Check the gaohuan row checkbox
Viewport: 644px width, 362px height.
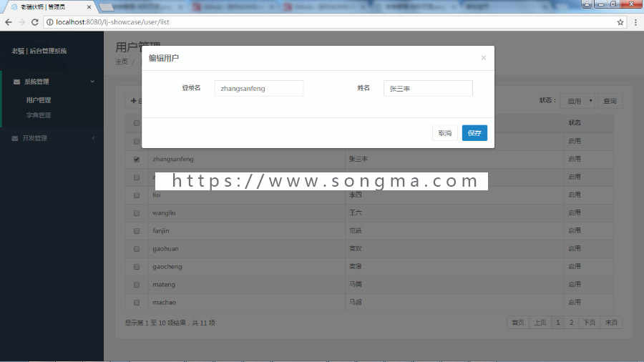coord(137,249)
